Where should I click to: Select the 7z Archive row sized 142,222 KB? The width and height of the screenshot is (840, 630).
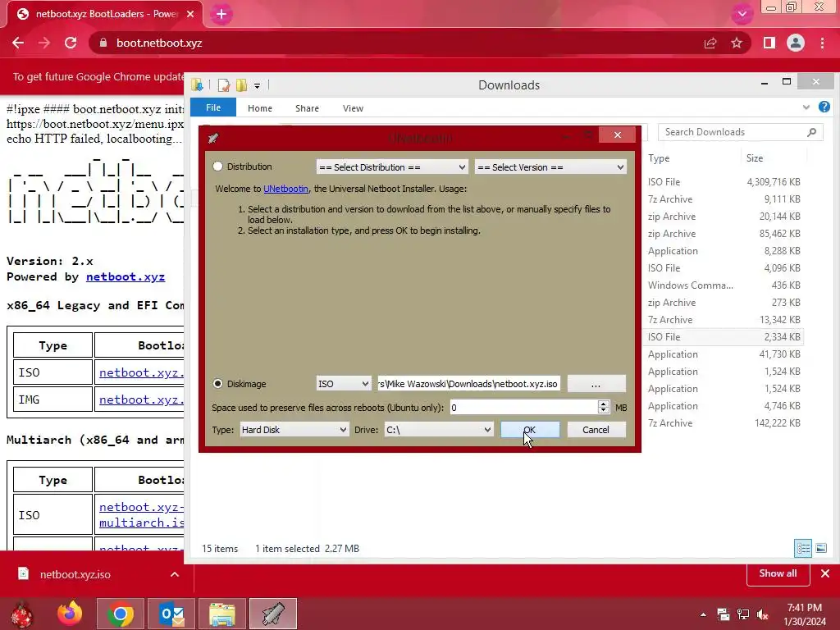coord(724,423)
